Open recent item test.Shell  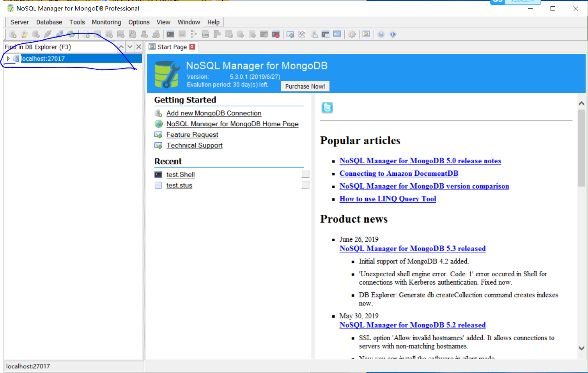(x=181, y=175)
